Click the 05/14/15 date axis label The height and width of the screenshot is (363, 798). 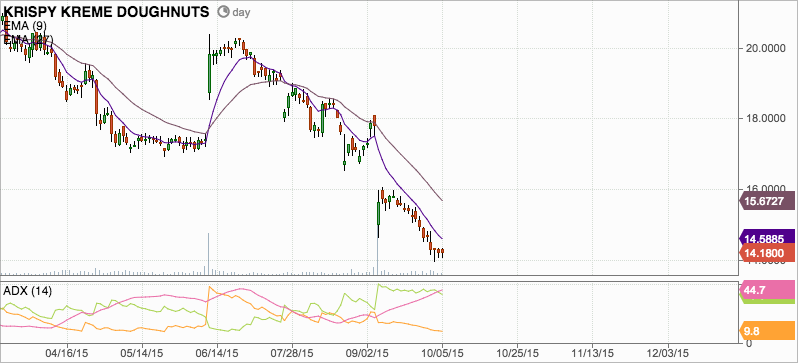[142, 352]
